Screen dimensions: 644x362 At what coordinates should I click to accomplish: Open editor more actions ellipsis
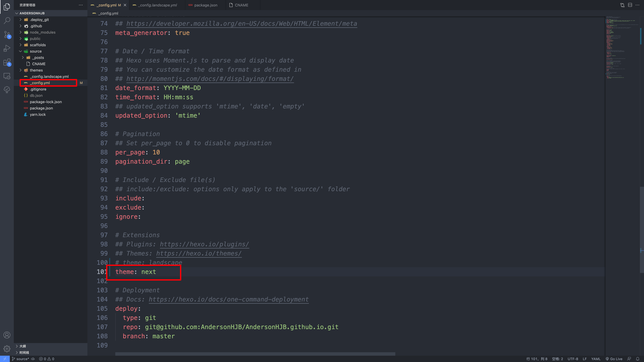pos(637,5)
